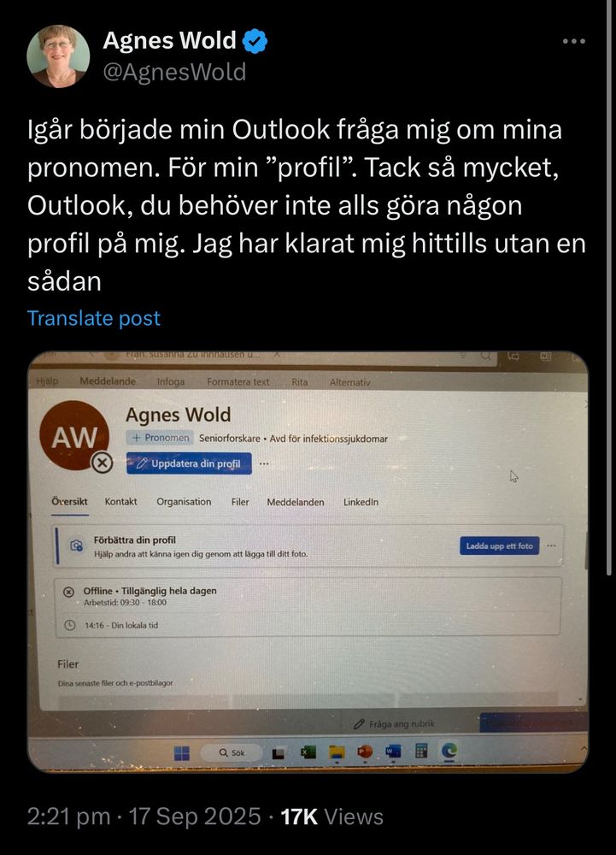Click the Sök search box in taskbar
Viewport: 616px width, 855px height.
click(232, 752)
